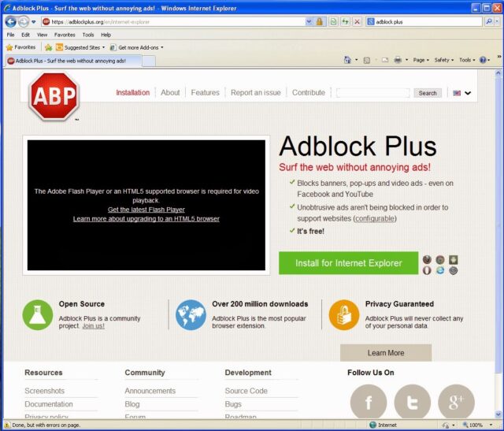This screenshot has height=431, width=504.
Task: Open the Page command bar dropdown
Action: pos(421,60)
